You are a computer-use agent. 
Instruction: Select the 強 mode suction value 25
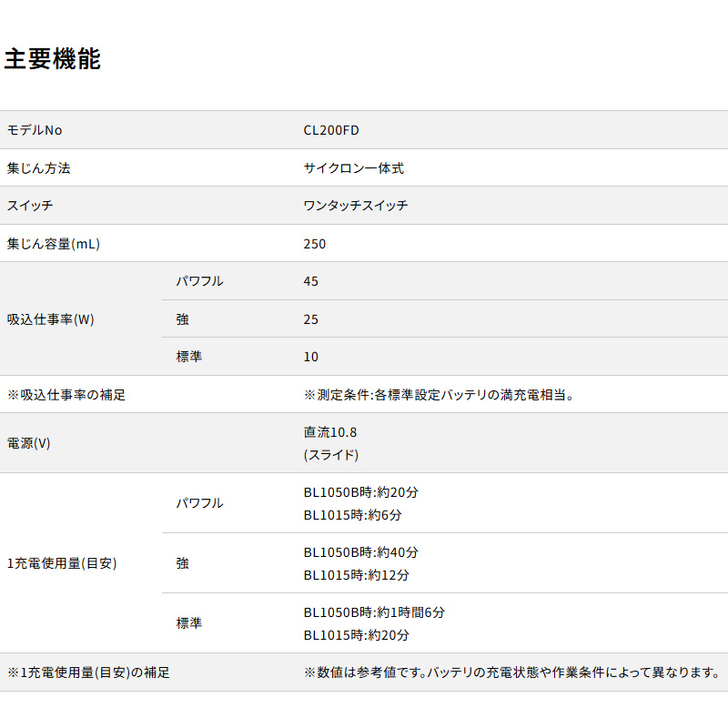tap(311, 319)
